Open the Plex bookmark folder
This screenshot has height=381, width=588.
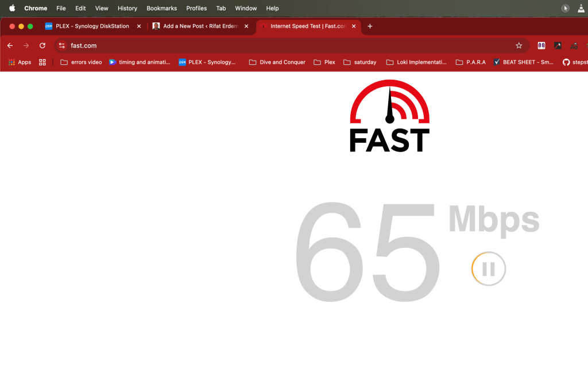[x=324, y=62]
